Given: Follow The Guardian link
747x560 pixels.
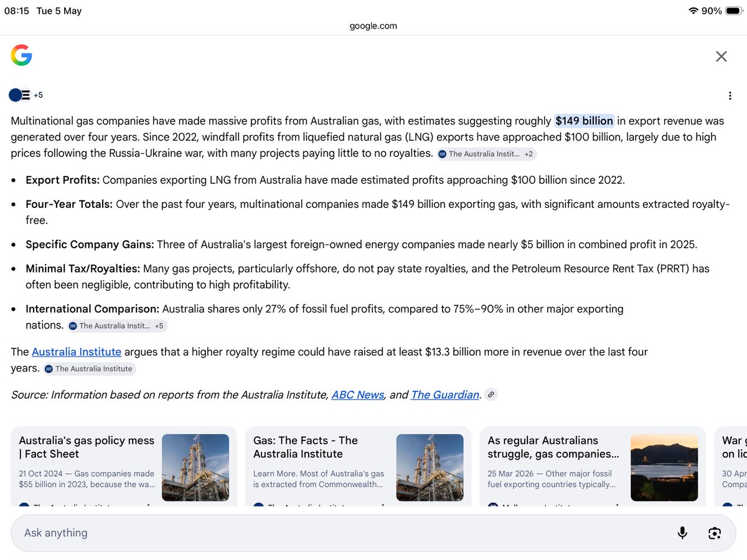Looking at the screenshot, I should (445, 394).
